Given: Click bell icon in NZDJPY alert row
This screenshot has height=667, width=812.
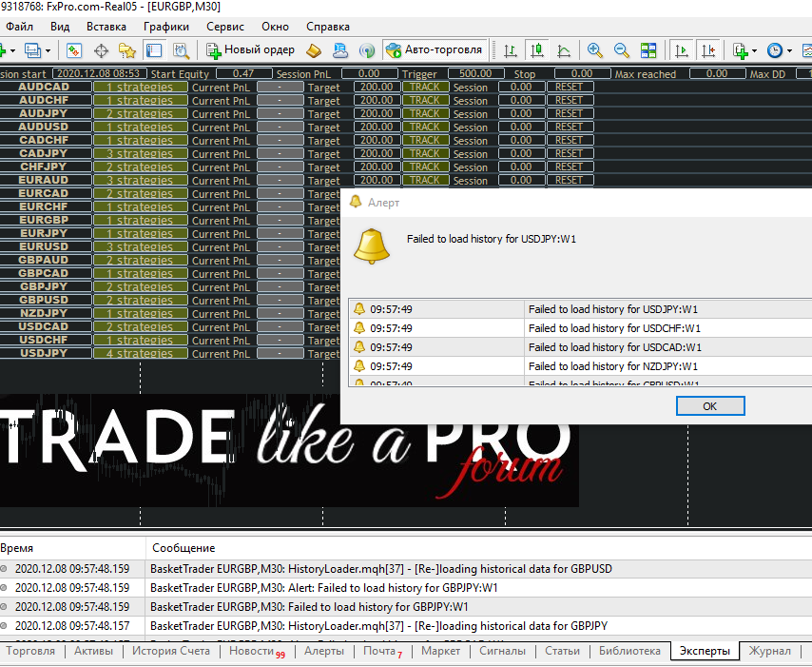Looking at the screenshot, I should coord(358,366).
